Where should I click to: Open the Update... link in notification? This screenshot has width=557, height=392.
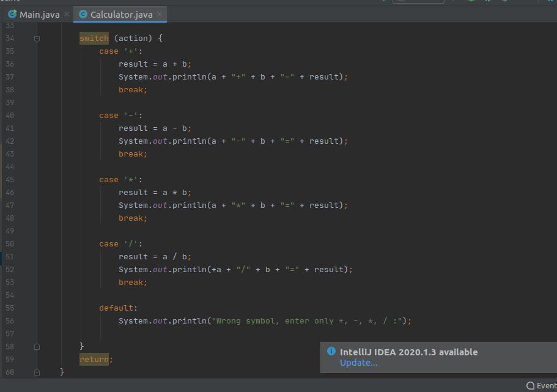pos(358,363)
